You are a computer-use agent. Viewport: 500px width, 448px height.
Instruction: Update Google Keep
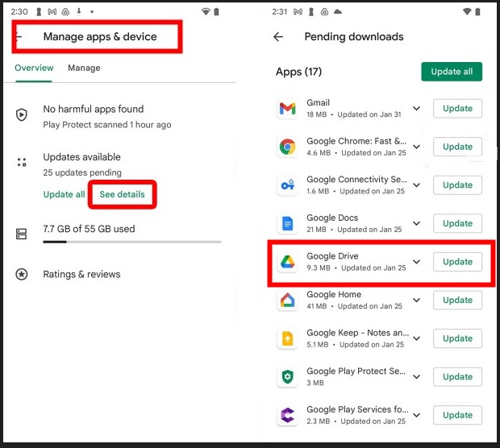pos(457,338)
